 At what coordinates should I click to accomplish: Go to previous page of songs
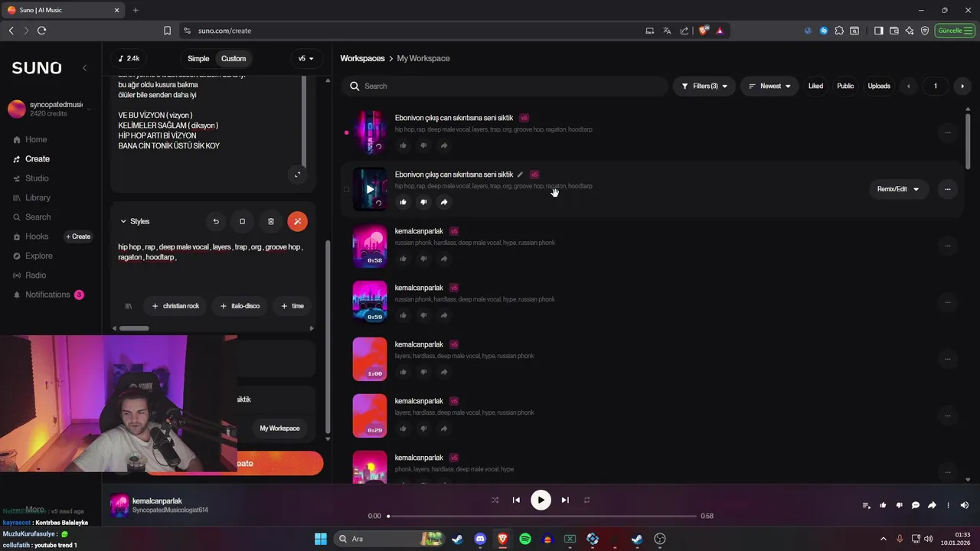909,86
